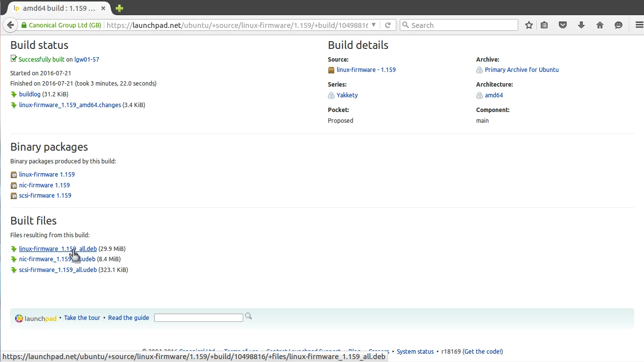Download linux-firmware_1.159_amd64.changes file
This screenshot has width=644, height=362.
click(70, 105)
